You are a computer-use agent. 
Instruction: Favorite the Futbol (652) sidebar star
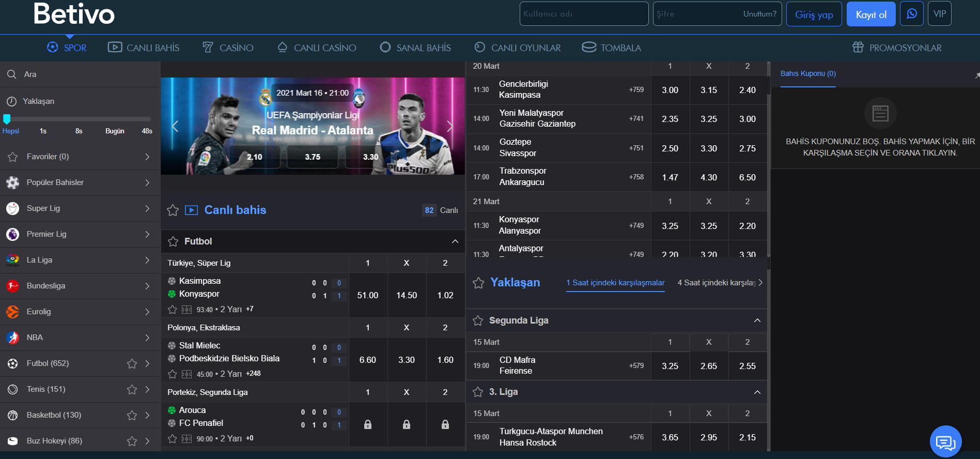(x=132, y=363)
